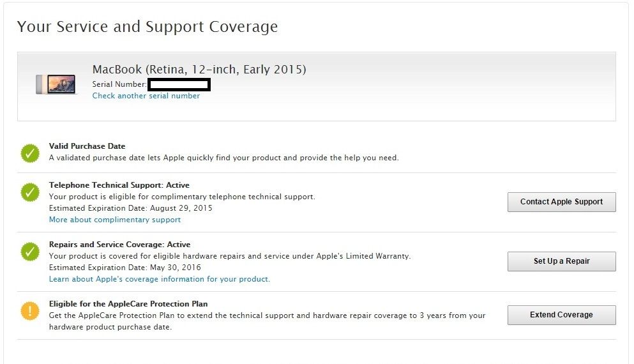Click the green checkmark beside Repairs and Service Coverage
This screenshot has width=634, height=364.
click(30, 252)
